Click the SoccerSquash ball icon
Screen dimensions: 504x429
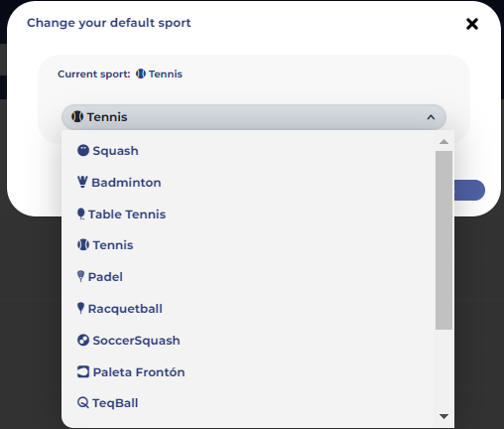tap(83, 340)
